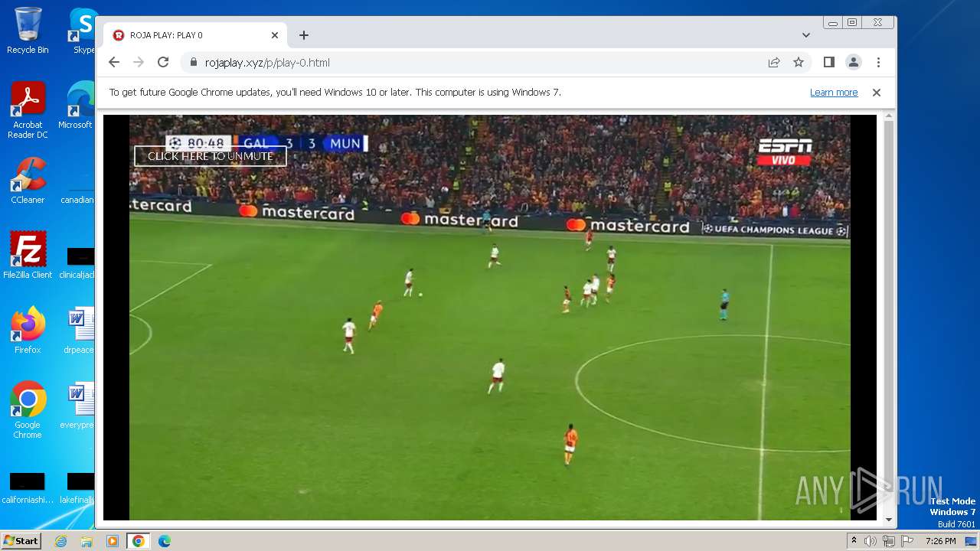Screen dimensions: 980x551
Task: Open the Chrome profile menu
Action: click(854, 63)
